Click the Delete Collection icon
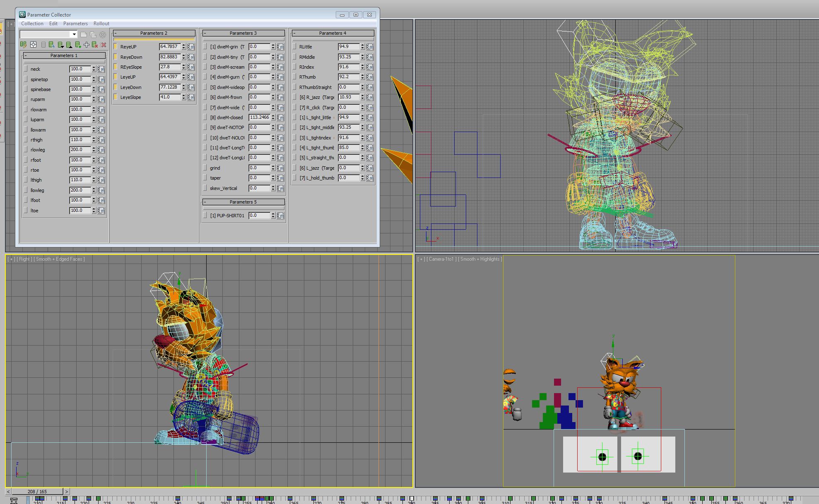This screenshot has width=819, height=504. pos(102,34)
